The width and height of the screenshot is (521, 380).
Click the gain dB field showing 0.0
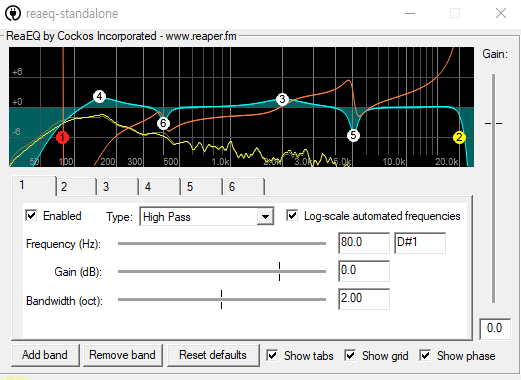tap(364, 271)
